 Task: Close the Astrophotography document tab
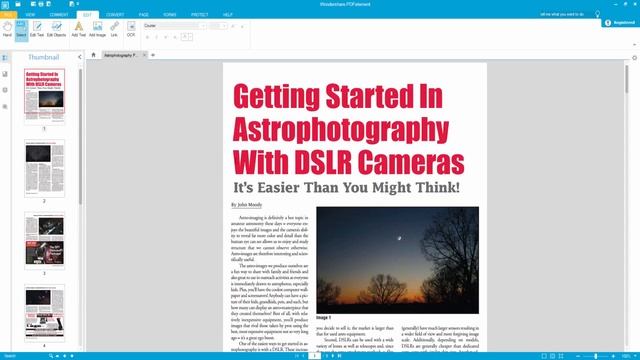pos(144,55)
